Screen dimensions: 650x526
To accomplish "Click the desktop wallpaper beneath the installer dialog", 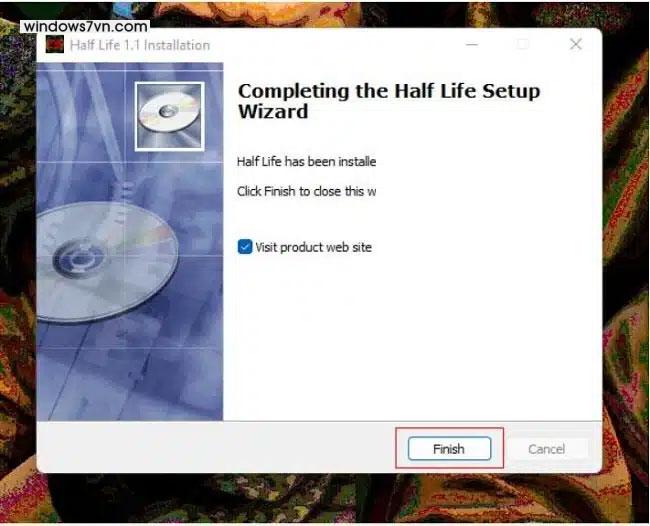I will pyautogui.click(x=323, y=497).
